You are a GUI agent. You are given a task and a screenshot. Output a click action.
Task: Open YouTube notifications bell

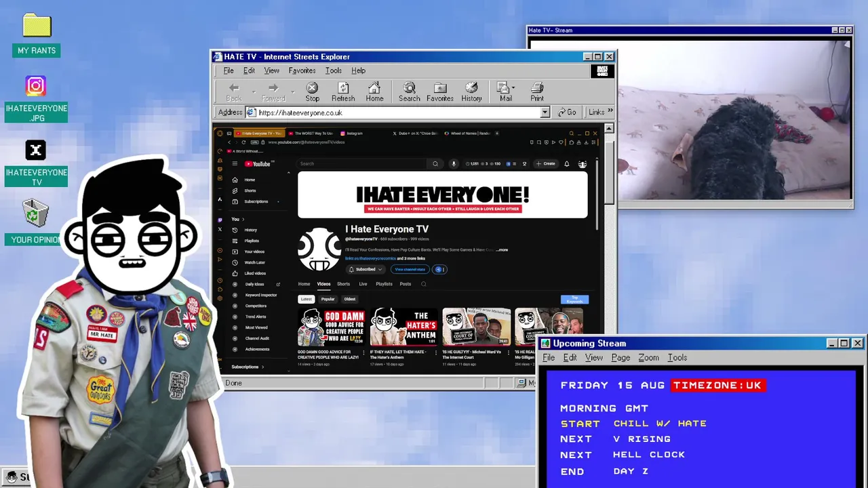coord(567,163)
